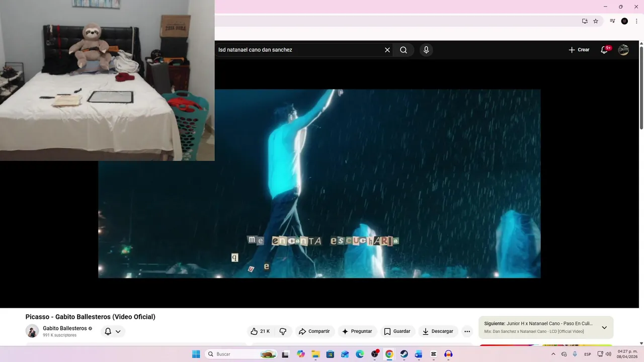644x362 pixels.
Task: Show hidden system tray icons chevron
Action: pyautogui.click(x=553, y=354)
